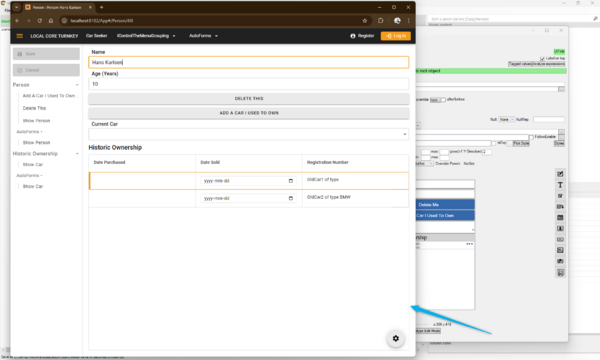Open the browser three-dot menu

pyautogui.click(x=408, y=21)
